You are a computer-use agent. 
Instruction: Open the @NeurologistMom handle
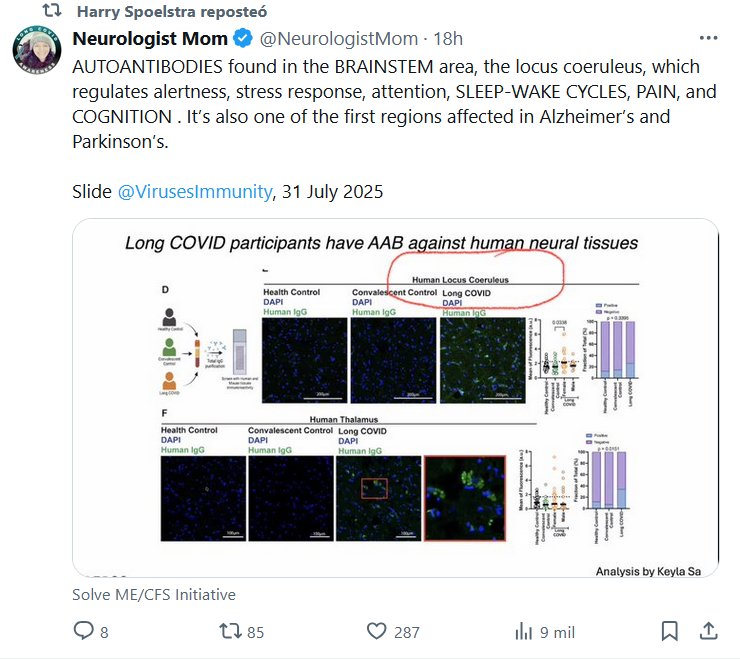tap(339, 39)
